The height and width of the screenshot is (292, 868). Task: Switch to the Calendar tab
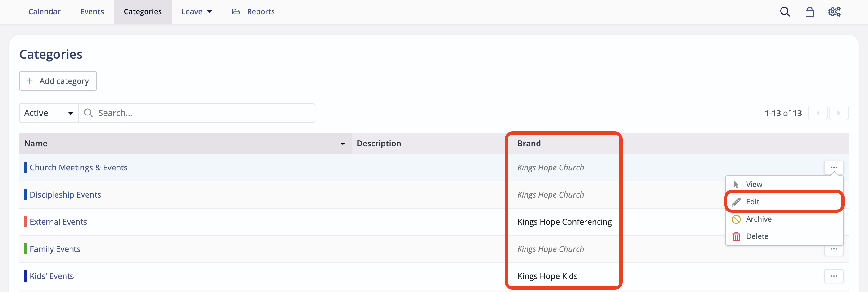[x=44, y=11]
